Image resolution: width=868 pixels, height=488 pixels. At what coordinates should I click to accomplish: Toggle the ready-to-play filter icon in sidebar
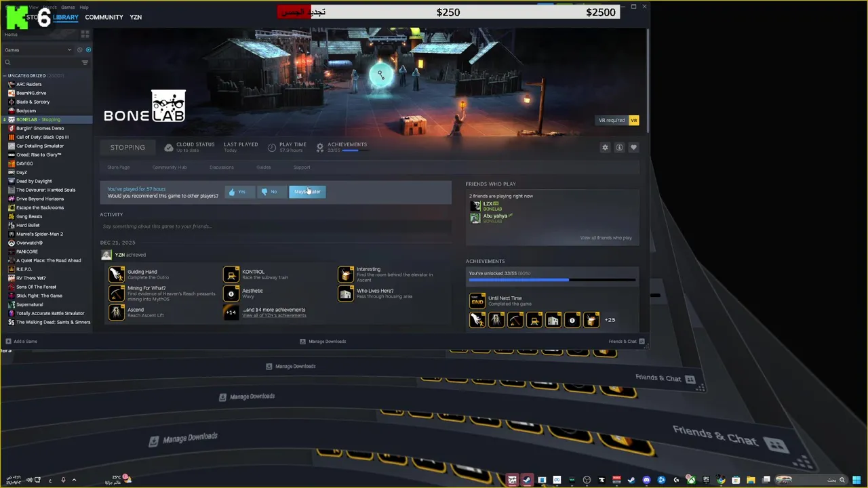[88, 49]
